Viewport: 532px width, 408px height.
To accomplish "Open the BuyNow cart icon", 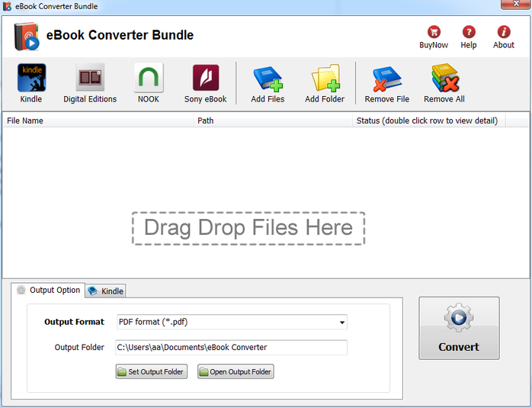I will tap(434, 32).
